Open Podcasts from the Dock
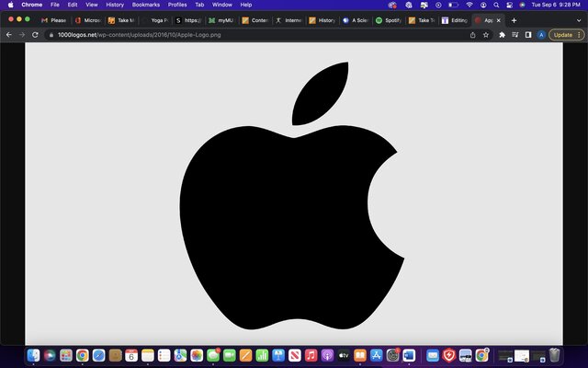The height and width of the screenshot is (368, 588). 327,355
